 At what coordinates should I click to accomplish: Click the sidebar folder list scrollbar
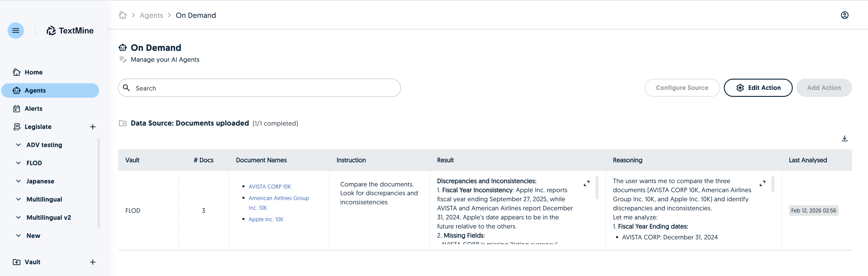(x=99, y=183)
